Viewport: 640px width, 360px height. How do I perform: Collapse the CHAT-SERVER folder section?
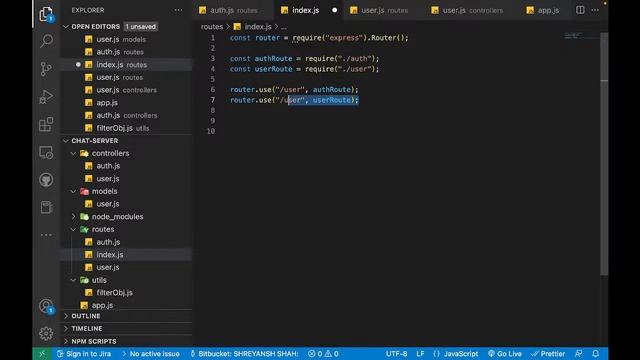tap(66, 140)
